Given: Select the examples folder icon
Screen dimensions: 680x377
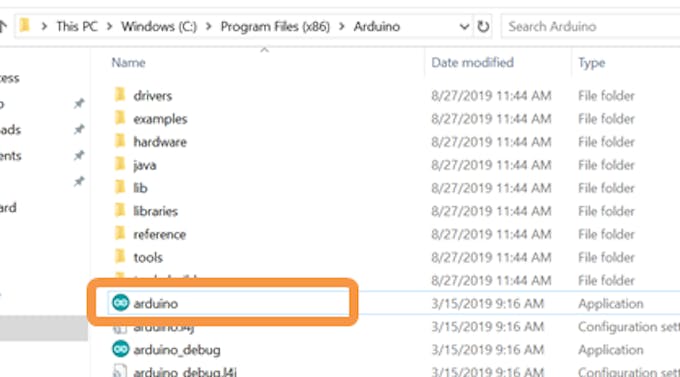Looking at the screenshot, I should 120,118.
